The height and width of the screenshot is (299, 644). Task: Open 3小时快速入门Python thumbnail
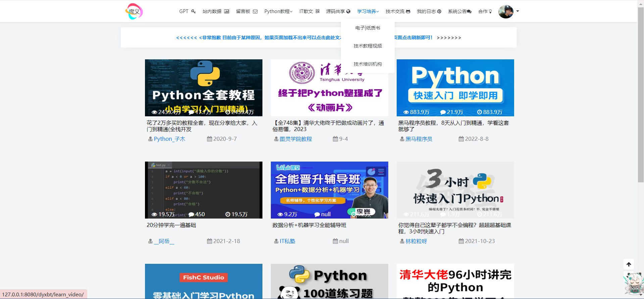tap(455, 190)
